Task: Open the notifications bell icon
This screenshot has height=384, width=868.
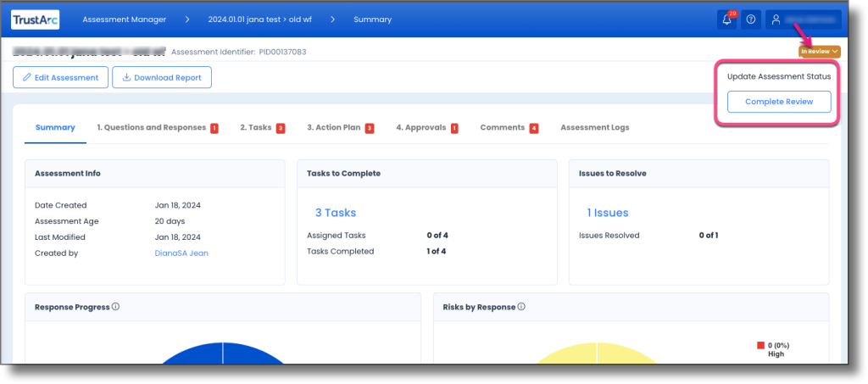Action: point(726,19)
